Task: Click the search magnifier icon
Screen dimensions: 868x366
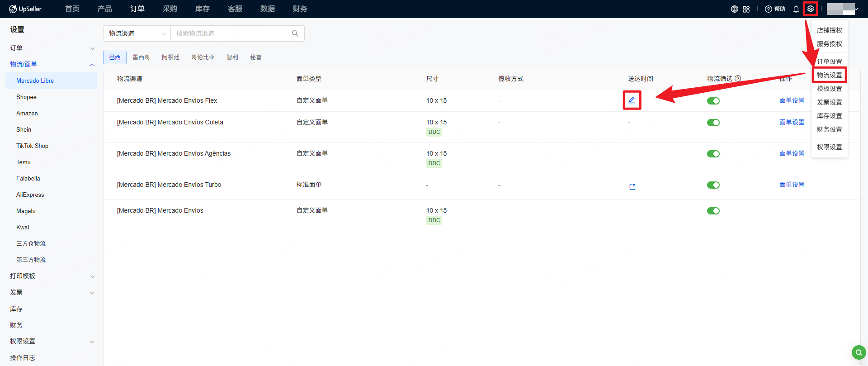Action: (295, 33)
